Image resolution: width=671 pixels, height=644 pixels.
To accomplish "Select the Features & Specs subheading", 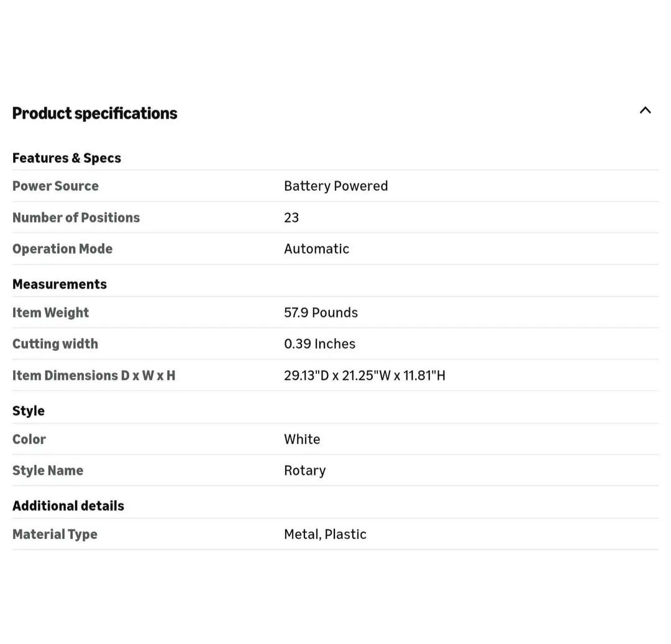I will pos(66,158).
